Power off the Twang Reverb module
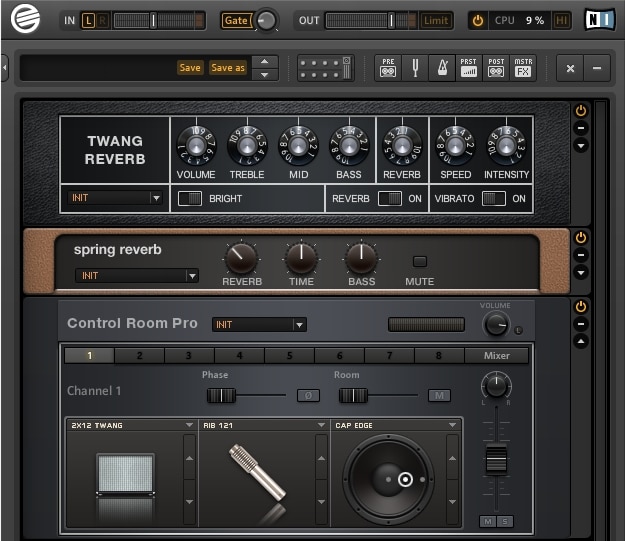625x541 pixels. [581, 110]
